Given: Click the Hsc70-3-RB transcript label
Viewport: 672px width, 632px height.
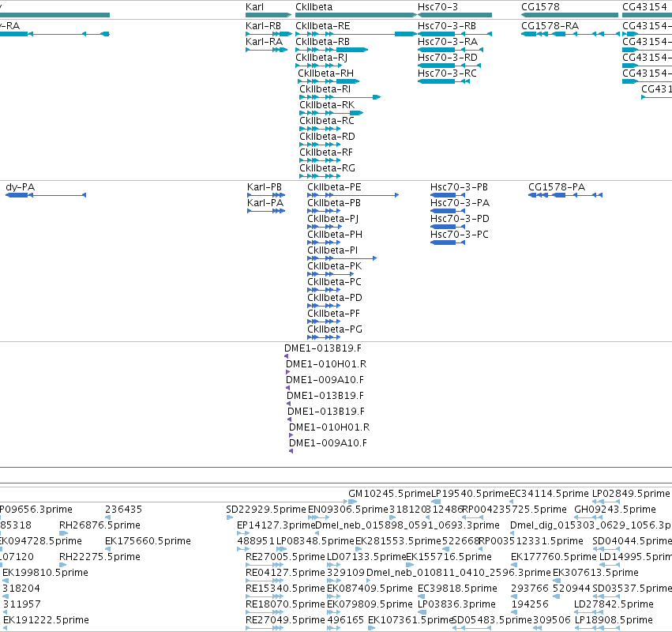Looking at the screenshot, I should click(447, 26).
